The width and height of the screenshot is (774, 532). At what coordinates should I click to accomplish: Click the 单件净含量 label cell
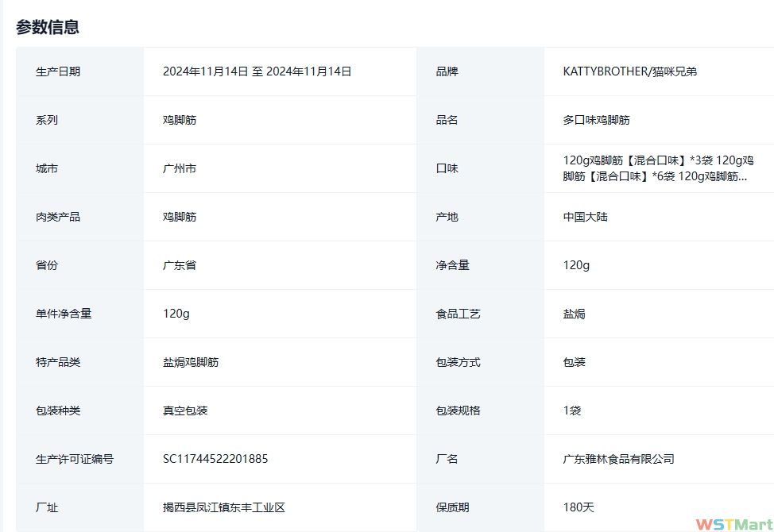[x=64, y=314]
